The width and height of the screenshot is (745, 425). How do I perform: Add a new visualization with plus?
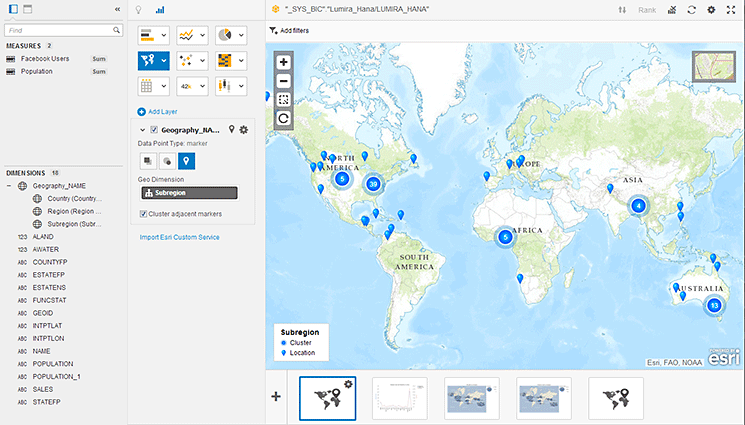276,396
